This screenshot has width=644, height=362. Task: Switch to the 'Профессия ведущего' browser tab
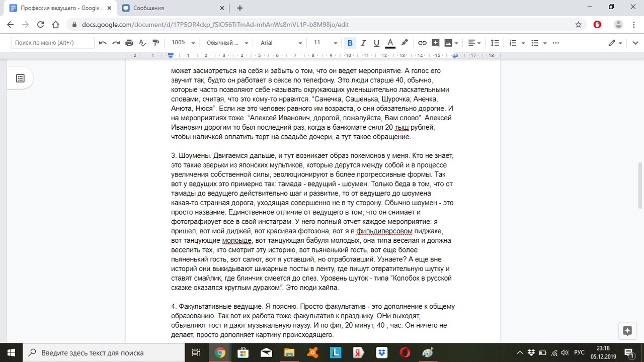(59, 8)
